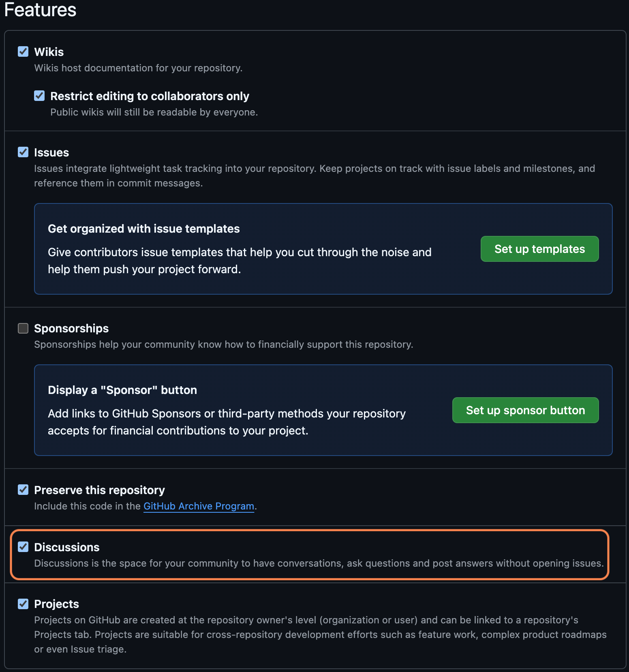The height and width of the screenshot is (672, 629).
Task: Uncheck the Wikis checkbox
Action: pos(23,51)
